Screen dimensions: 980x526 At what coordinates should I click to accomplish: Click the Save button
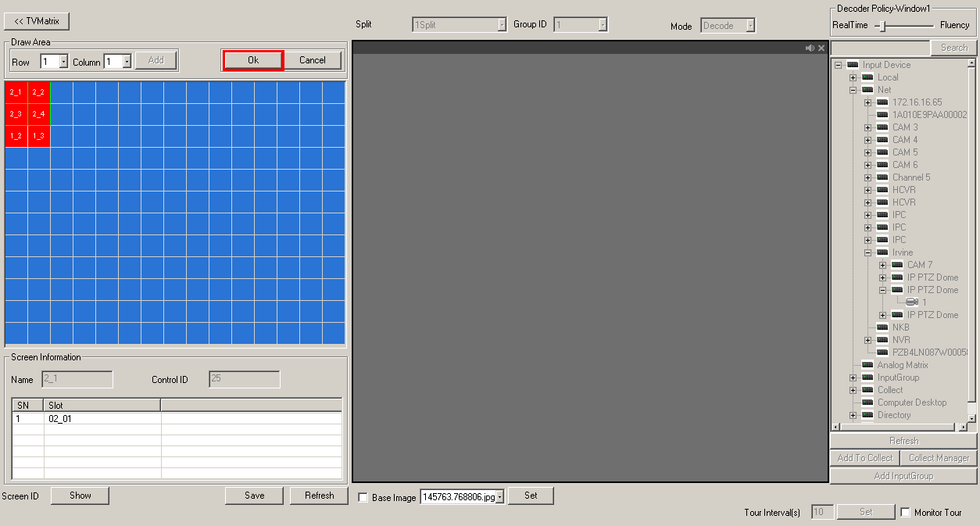[254, 496]
